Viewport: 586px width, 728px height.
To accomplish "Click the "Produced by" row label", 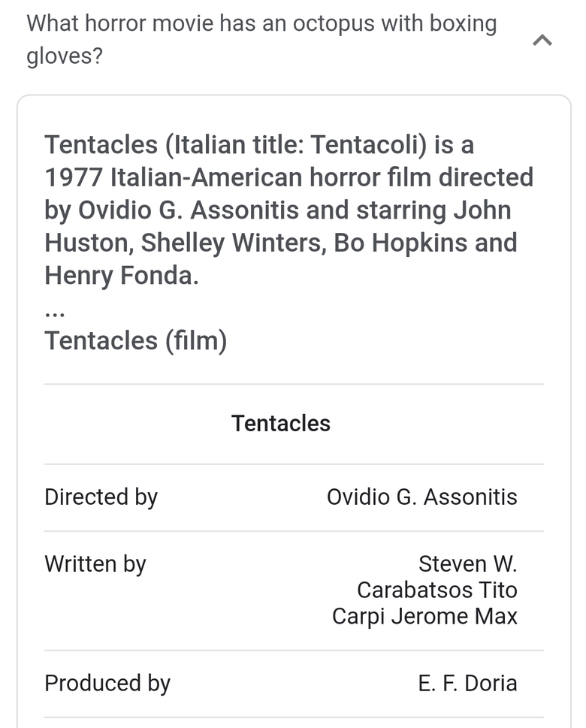I will 107,684.
